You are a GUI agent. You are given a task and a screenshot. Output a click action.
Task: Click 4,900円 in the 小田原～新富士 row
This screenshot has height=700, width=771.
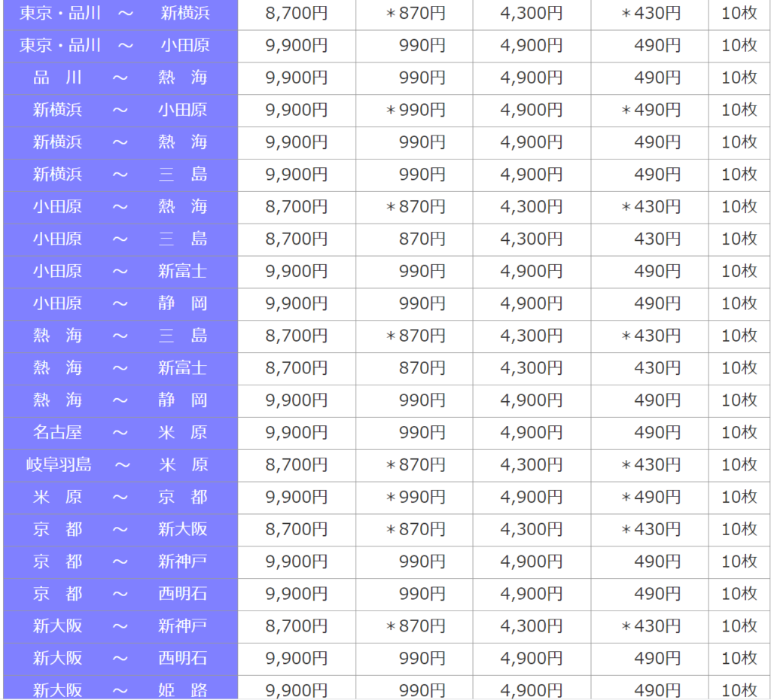[x=531, y=271]
